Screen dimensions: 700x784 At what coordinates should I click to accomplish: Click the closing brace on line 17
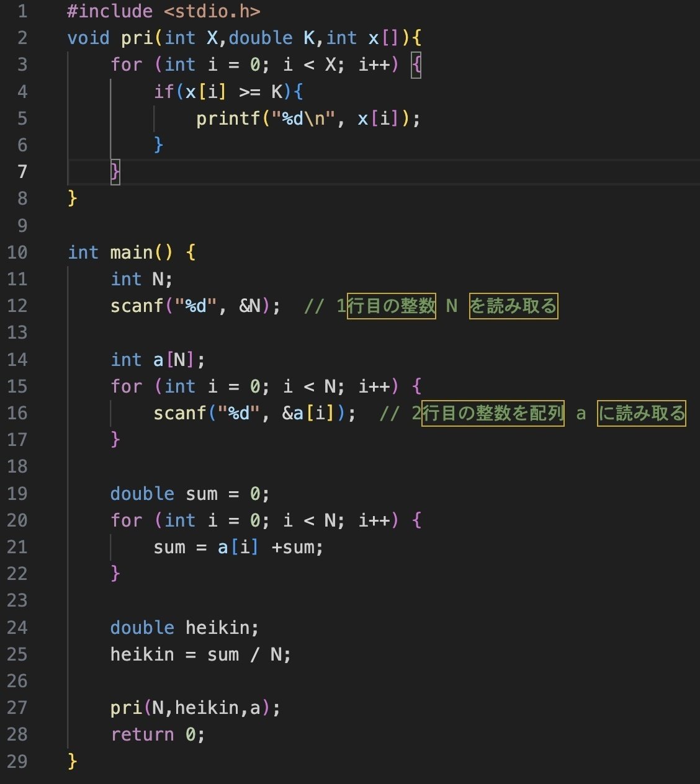[115, 440]
